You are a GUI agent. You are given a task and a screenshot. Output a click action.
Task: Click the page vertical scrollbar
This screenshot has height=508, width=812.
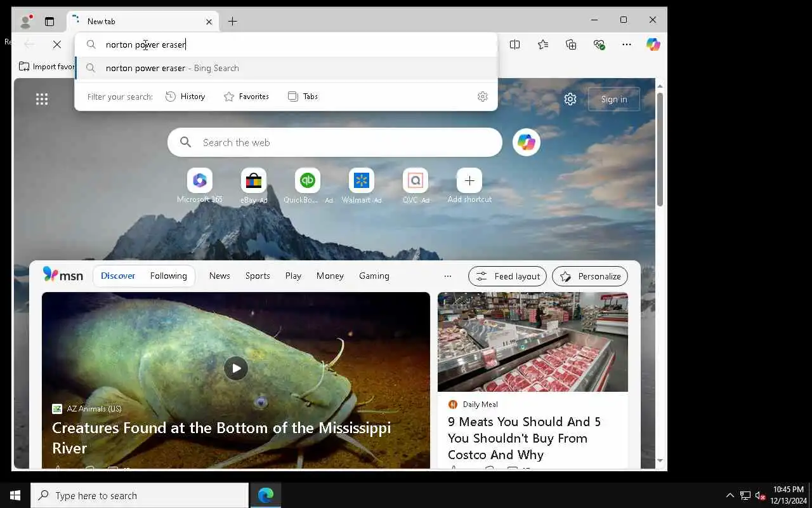[660, 149]
